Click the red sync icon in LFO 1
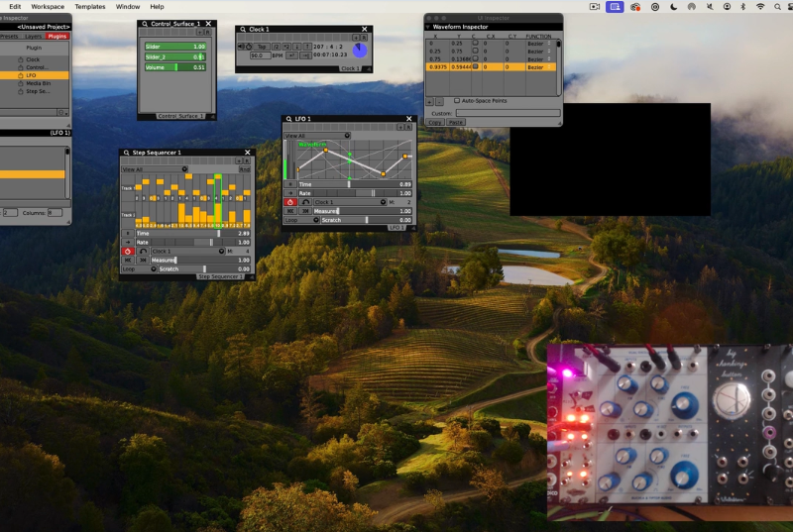 coord(290,201)
